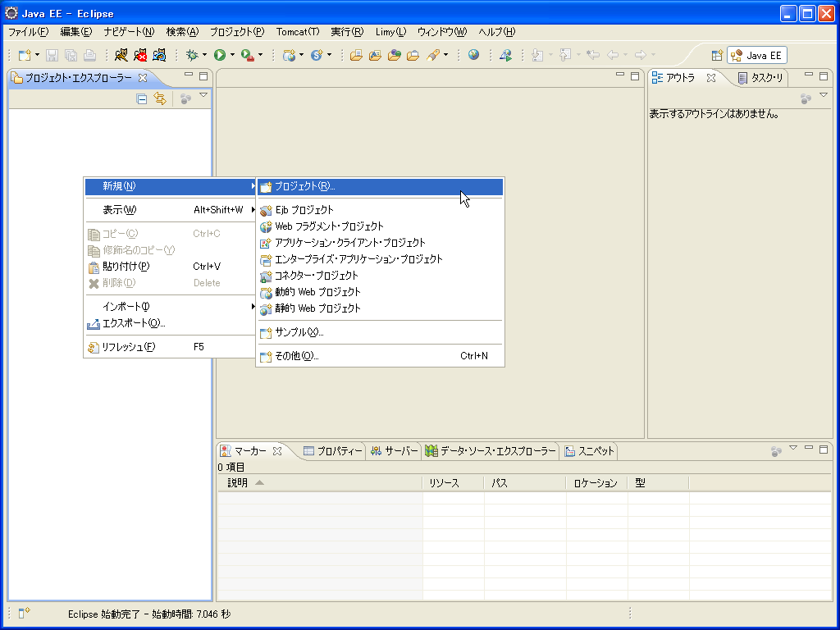The image size is (840, 630).
Task: Switch to the サーバー tab
Action: pos(395,452)
